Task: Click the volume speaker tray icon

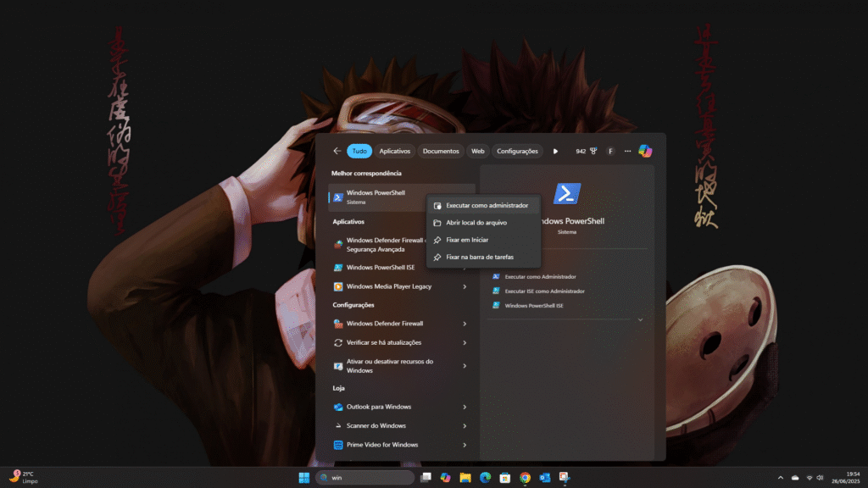Action: tap(820, 478)
